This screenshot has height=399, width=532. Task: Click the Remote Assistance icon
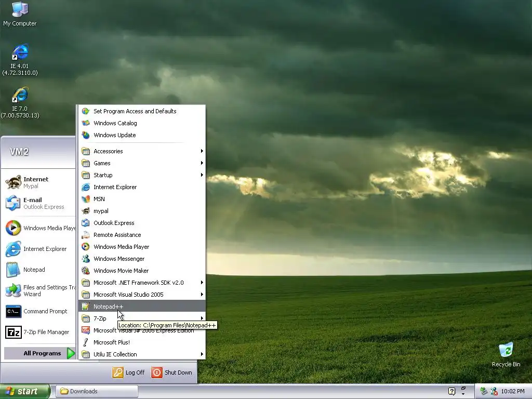pyautogui.click(x=86, y=235)
